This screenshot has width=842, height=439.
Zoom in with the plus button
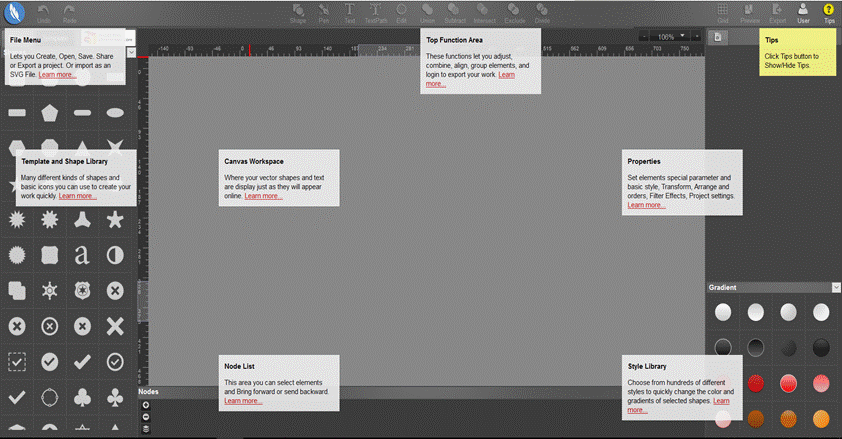coord(696,36)
